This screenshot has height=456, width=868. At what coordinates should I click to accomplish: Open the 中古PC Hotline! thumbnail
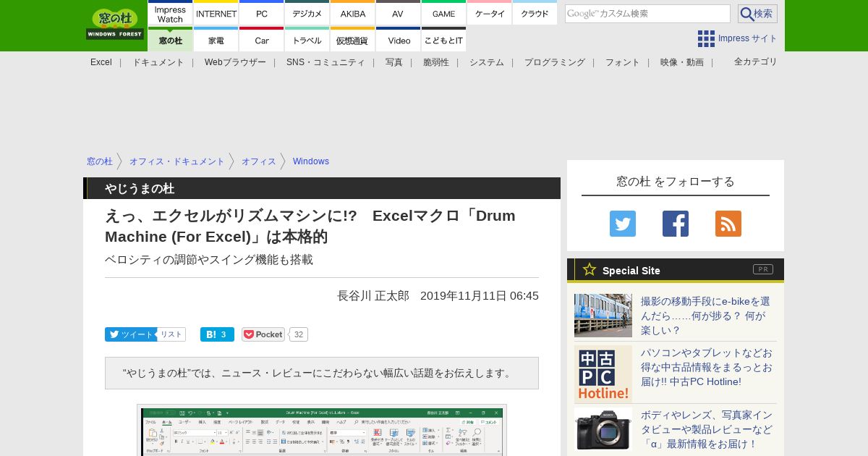pos(603,374)
